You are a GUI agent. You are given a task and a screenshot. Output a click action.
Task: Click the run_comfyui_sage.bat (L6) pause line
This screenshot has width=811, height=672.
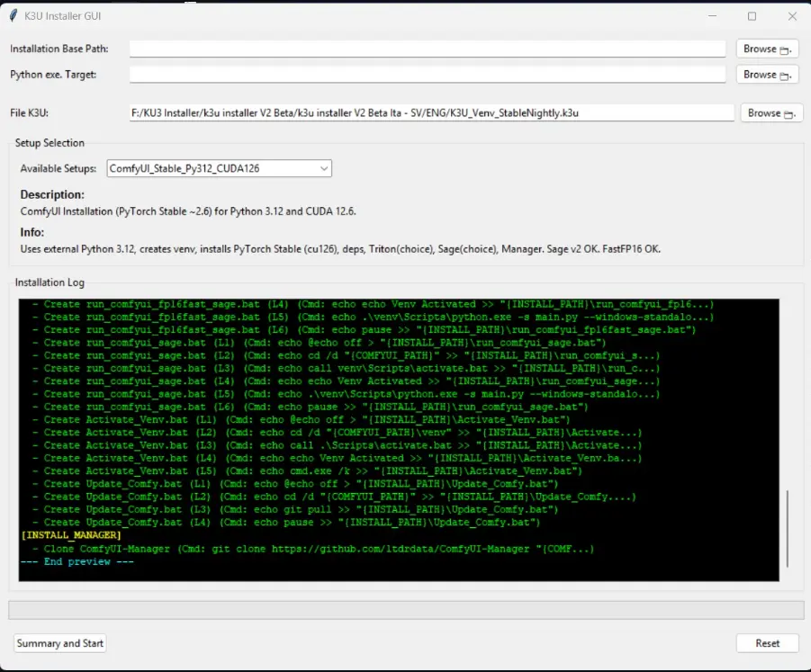pos(310,408)
